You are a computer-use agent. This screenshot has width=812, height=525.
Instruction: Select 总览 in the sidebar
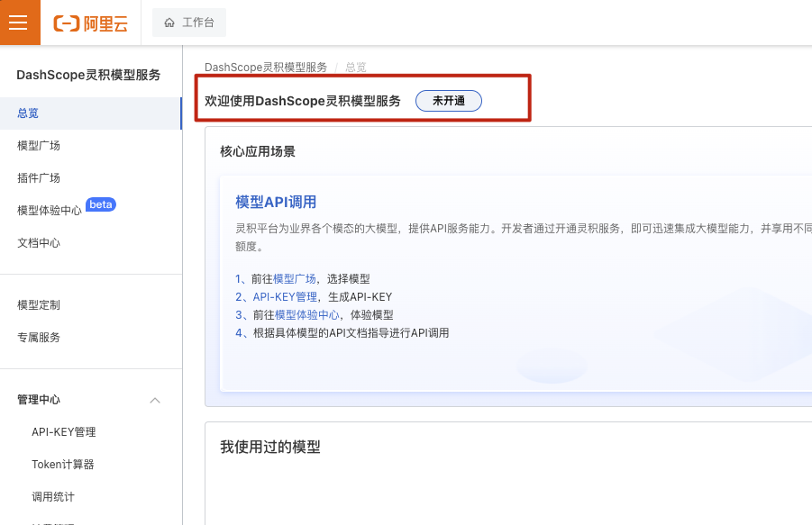[91, 113]
